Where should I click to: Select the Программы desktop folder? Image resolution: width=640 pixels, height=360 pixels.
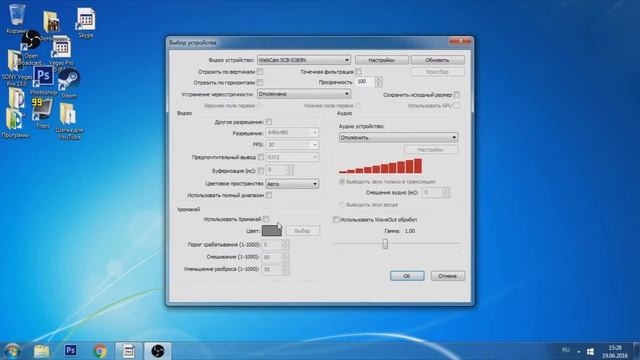(x=16, y=122)
